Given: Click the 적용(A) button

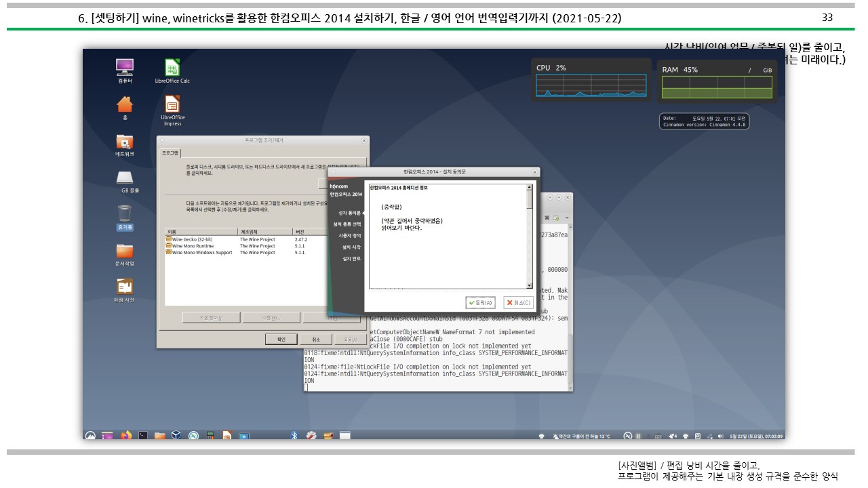Looking at the screenshot, I should coord(350,339).
